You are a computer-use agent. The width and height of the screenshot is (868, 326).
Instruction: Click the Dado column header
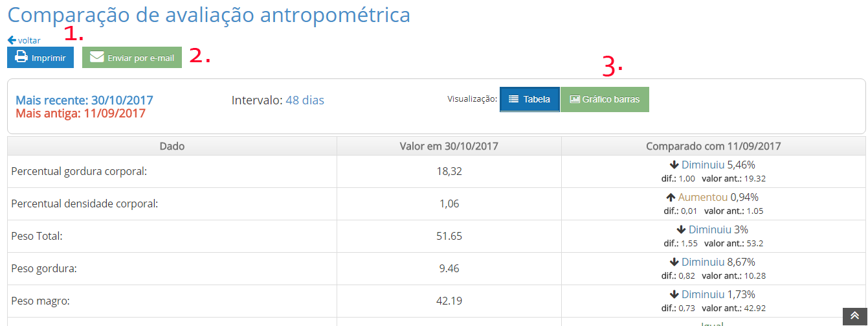click(x=172, y=146)
